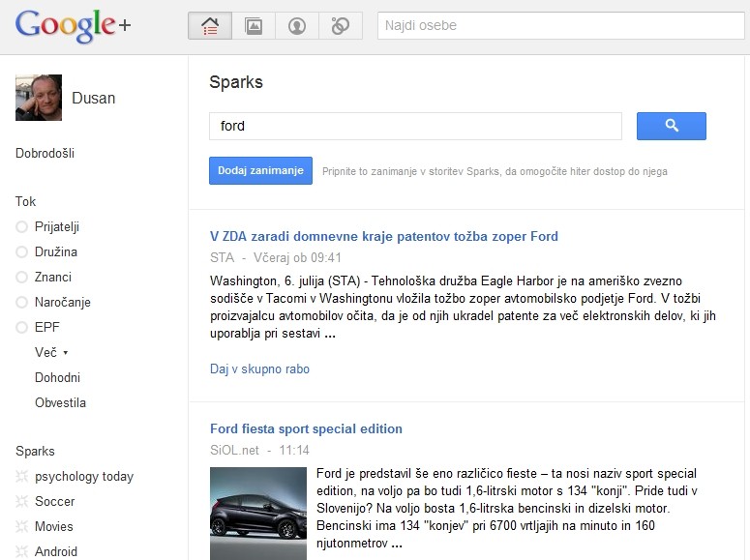Viewport: 750px width, 560px height.
Task: Click the Dusan profile name
Action: [93, 98]
